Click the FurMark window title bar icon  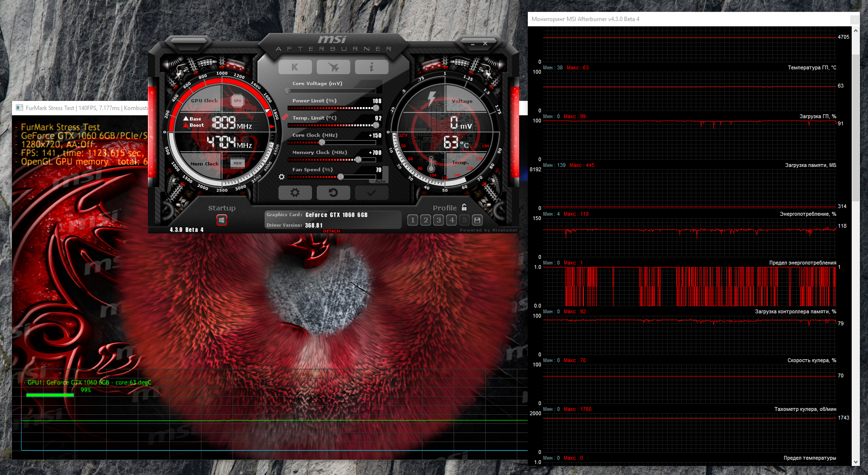[20, 108]
